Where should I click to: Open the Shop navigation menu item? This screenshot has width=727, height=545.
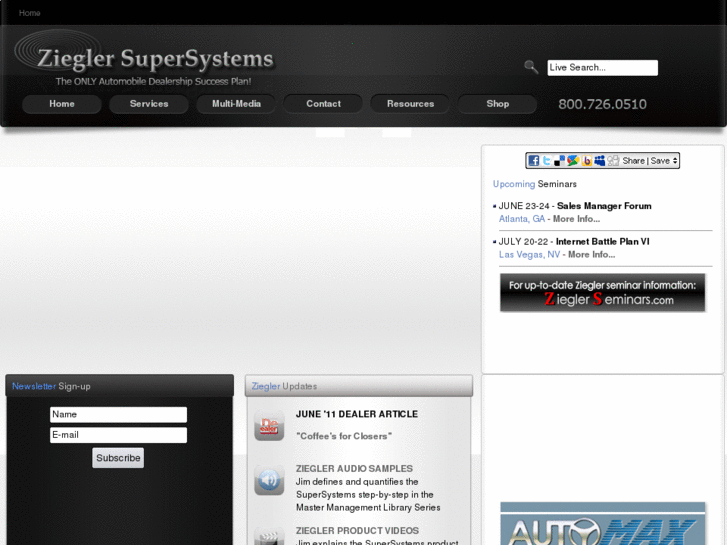tap(497, 104)
